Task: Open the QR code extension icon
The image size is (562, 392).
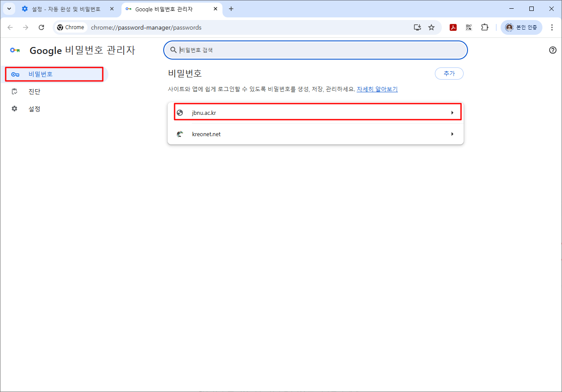Action: tap(469, 27)
